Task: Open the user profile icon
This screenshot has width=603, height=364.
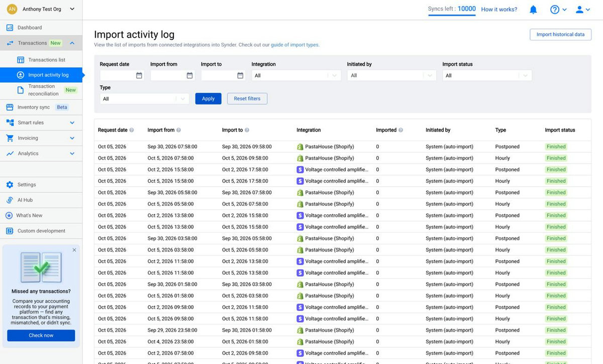Action: coord(580,10)
